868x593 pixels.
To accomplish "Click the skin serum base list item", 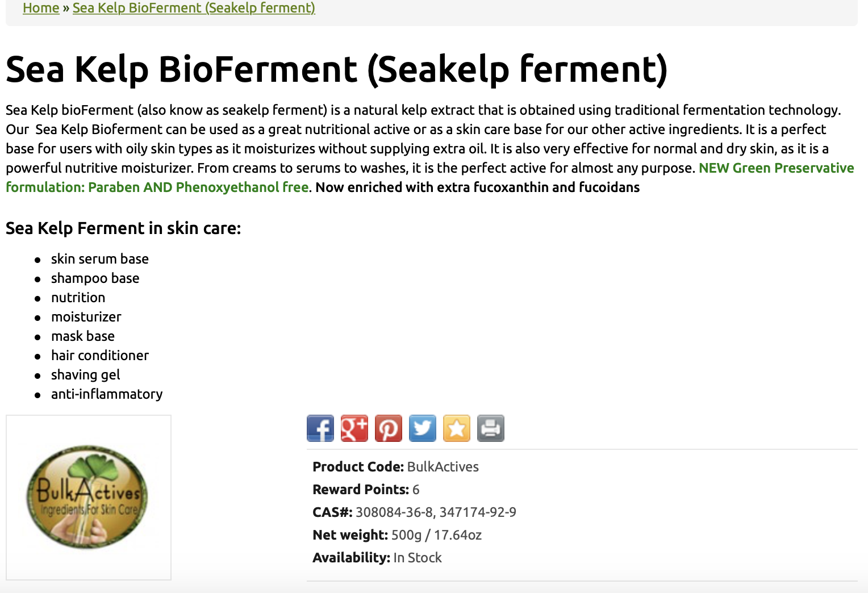I will point(100,259).
